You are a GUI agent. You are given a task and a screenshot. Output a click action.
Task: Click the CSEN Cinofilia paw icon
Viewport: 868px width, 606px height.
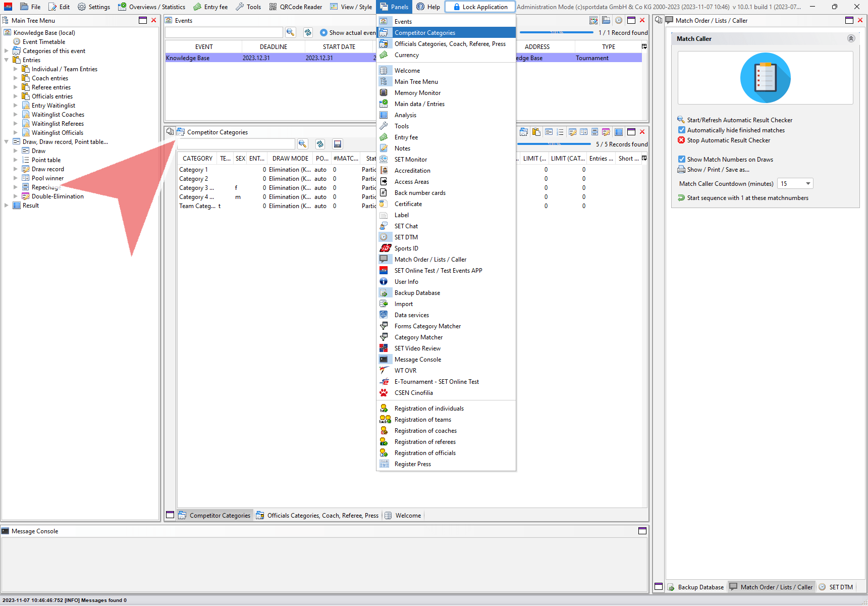point(384,393)
